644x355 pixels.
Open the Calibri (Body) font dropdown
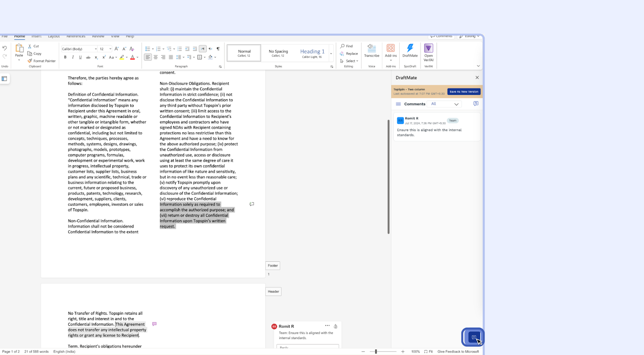(79, 49)
